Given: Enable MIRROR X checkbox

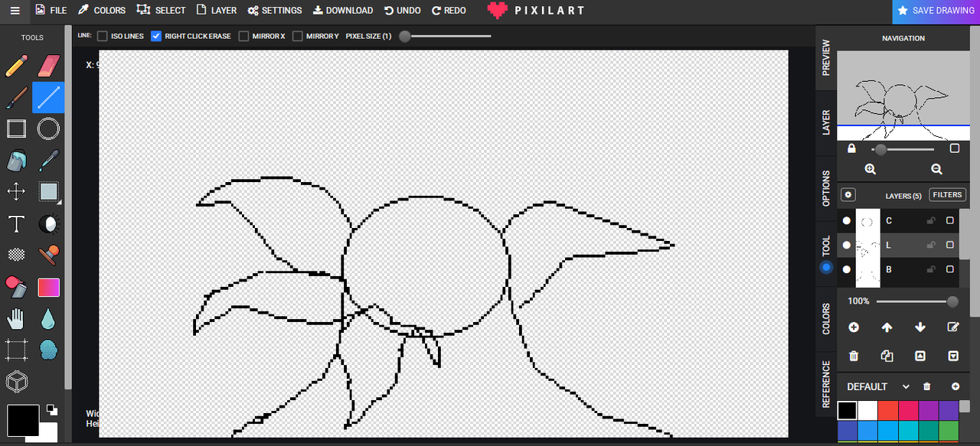Looking at the screenshot, I should pyautogui.click(x=243, y=36).
